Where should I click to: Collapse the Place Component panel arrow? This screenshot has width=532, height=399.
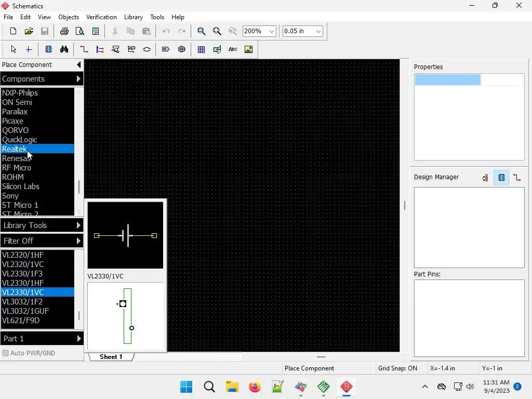coord(79,64)
